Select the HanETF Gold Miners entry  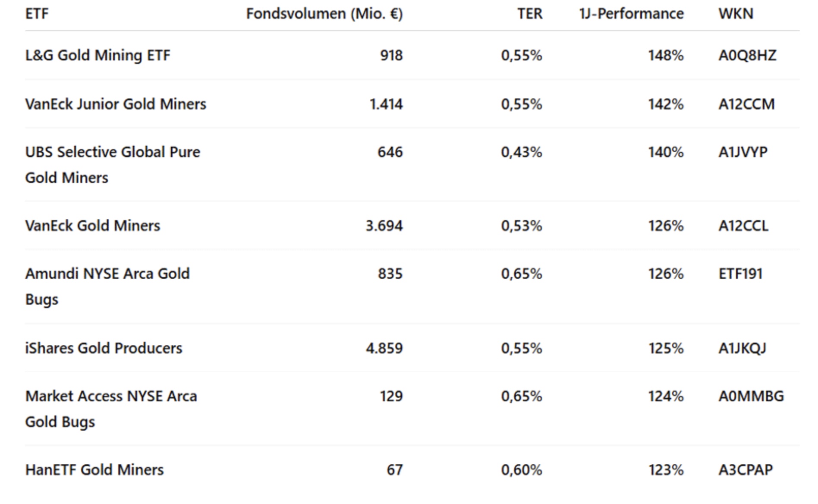coord(94,469)
